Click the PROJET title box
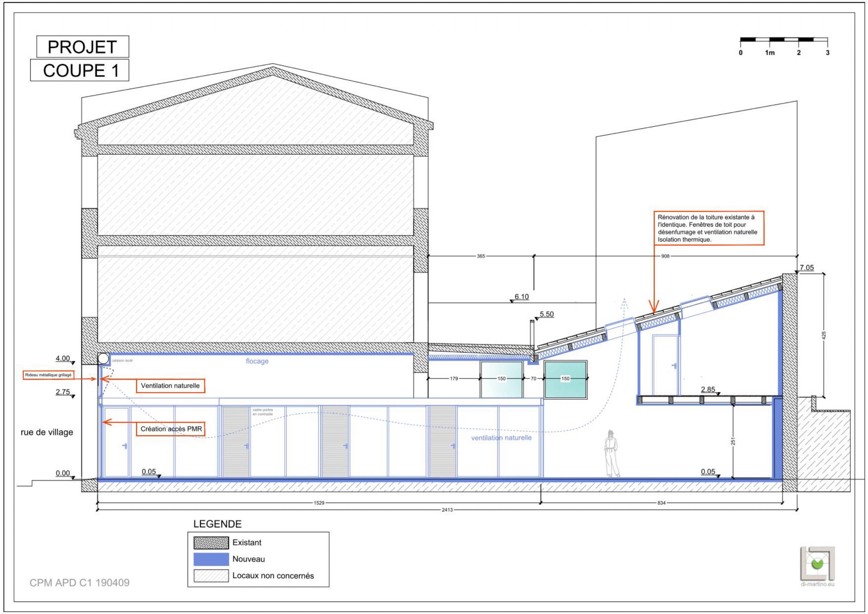Screen dimensions: 868x614 point(82,47)
